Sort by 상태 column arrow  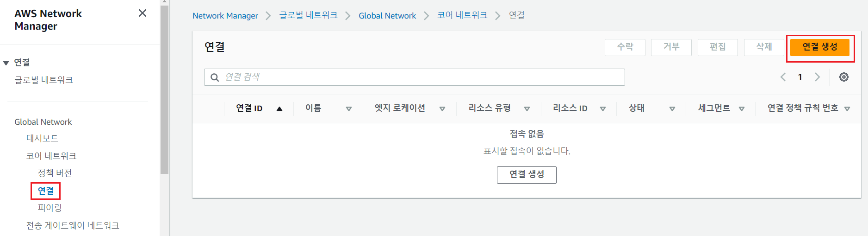(672, 109)
